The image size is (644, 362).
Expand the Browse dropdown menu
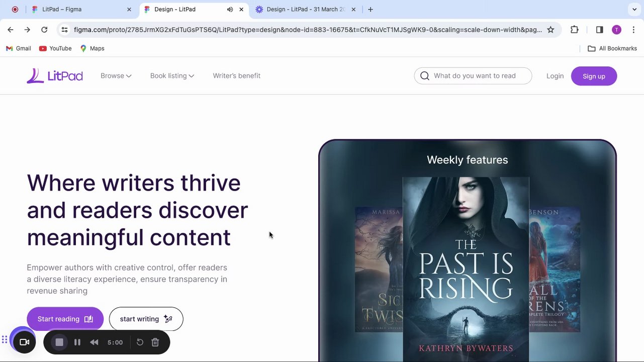click(x=116, y=76)
